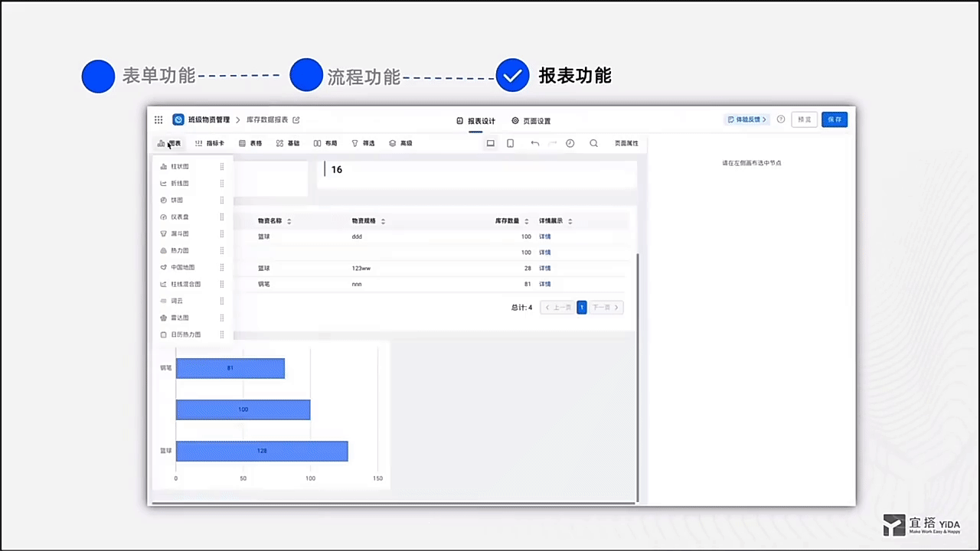Open the history clock icon

tap(570, 143)
